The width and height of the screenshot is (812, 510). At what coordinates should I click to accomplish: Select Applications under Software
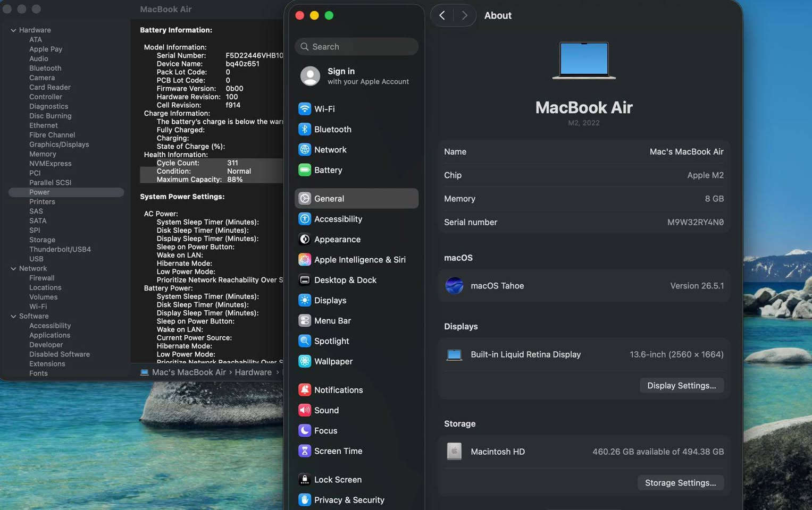point(49,335)
